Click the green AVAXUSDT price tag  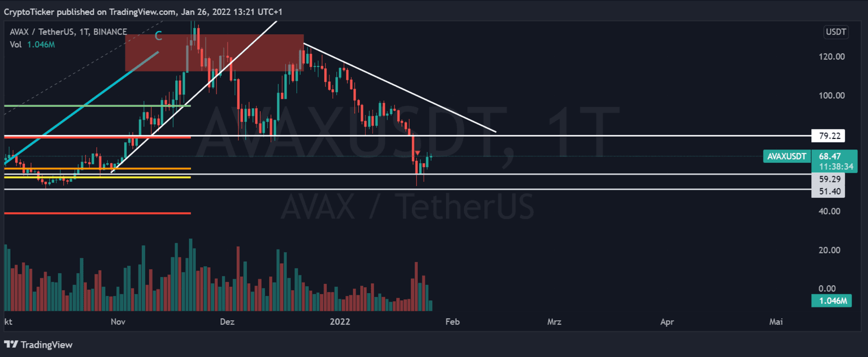(x=785, y=156)
